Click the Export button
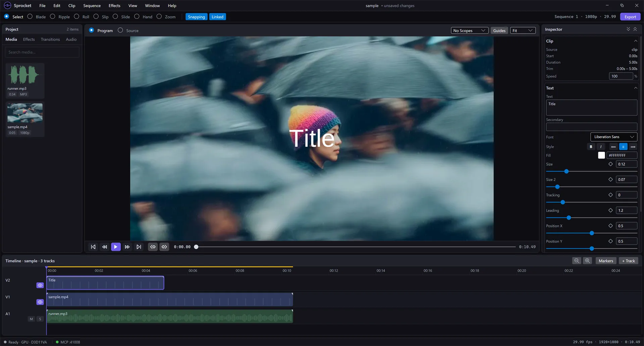644x346 pixels. (630, 17)
